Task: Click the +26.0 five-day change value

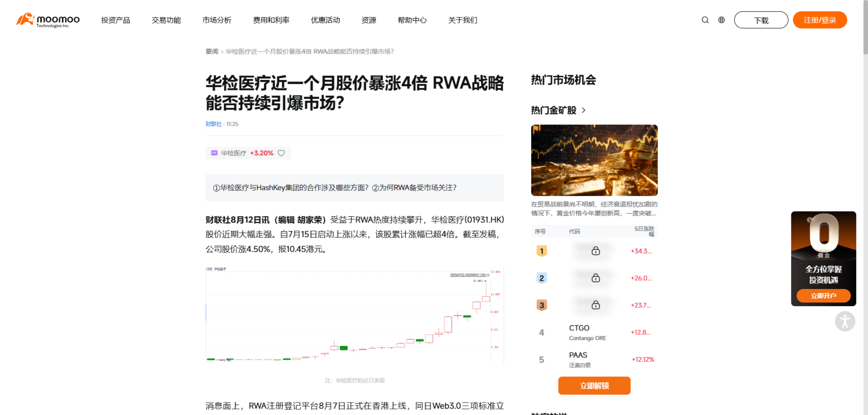Action: [641, 278]
